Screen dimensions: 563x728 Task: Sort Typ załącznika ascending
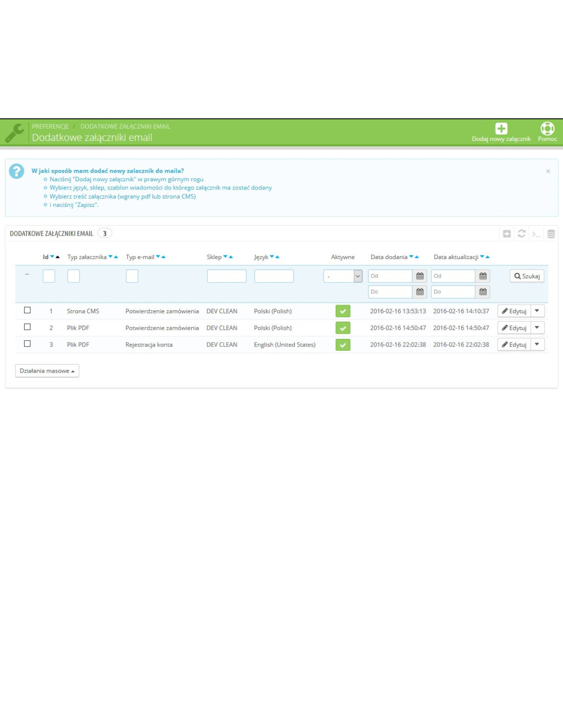(x=116, y=257)
